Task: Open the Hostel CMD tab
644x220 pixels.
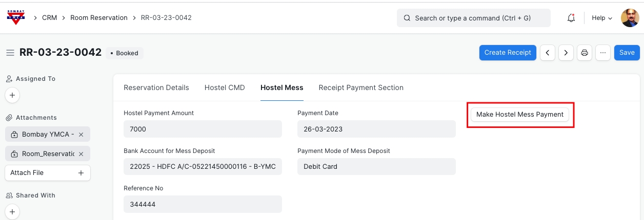Action: point(225,87)
